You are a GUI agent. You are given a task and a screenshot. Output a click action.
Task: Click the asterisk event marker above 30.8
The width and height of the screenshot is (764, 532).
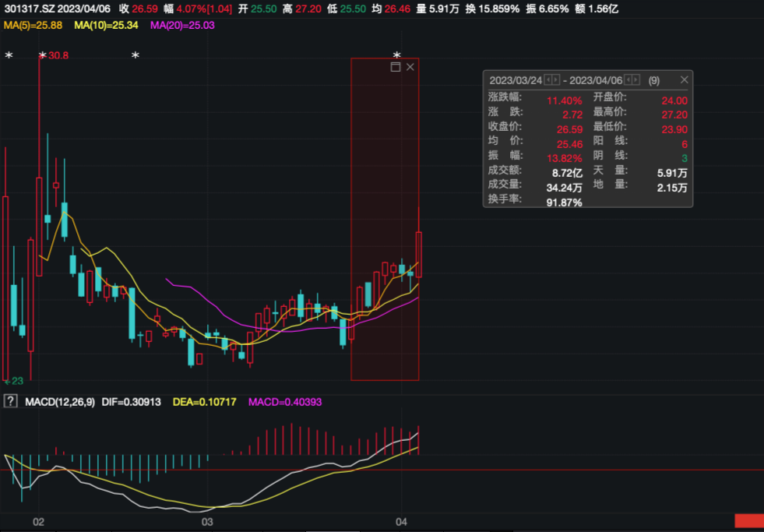coord(43,56)
